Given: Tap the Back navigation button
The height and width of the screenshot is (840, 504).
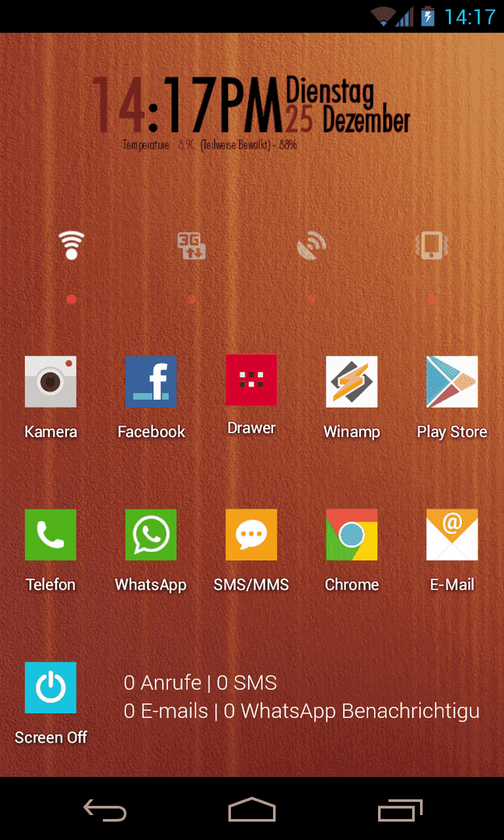Looking at the screenshot, I should 104,809.
